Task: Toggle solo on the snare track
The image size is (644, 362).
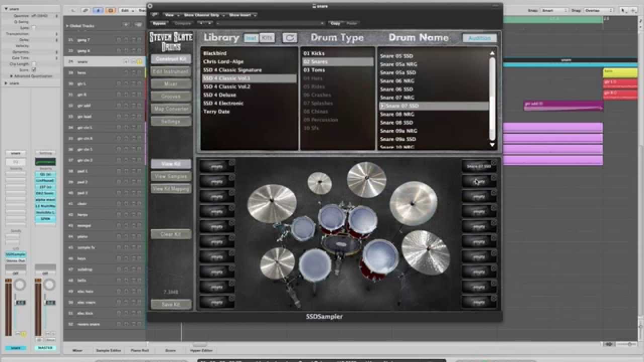Action: (140, 62)
